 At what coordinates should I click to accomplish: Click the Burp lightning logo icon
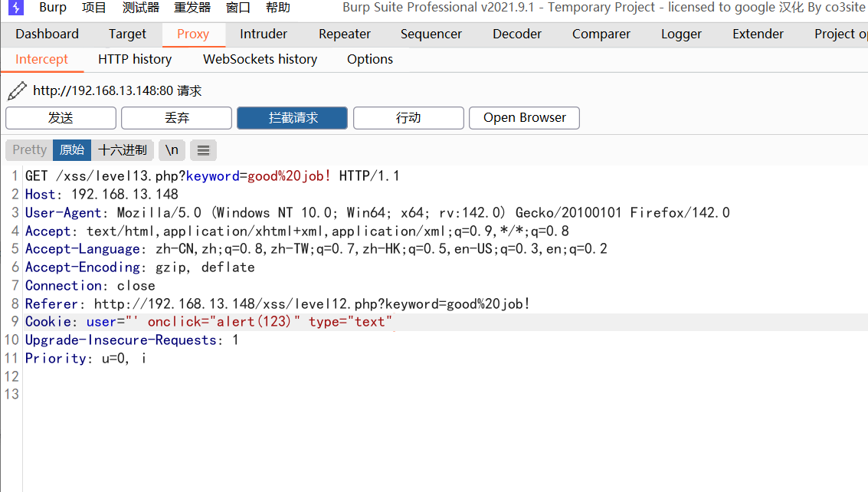[16, 8]
